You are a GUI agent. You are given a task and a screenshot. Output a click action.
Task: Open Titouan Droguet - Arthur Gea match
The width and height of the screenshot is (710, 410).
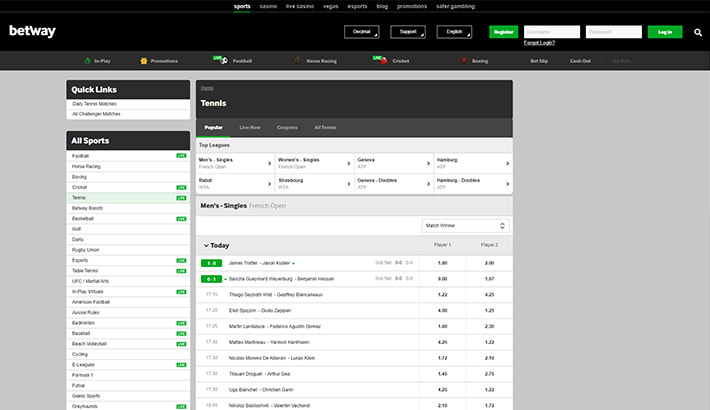tap(259, 374)
